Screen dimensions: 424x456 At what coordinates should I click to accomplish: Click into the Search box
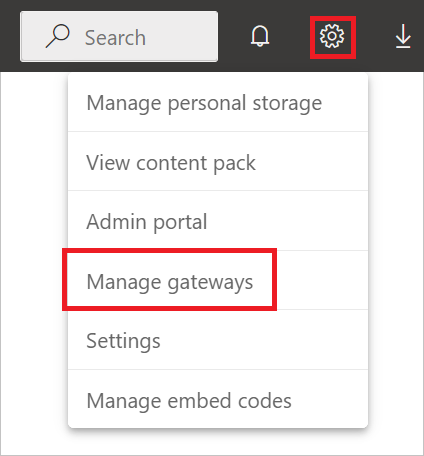(119, 36)
